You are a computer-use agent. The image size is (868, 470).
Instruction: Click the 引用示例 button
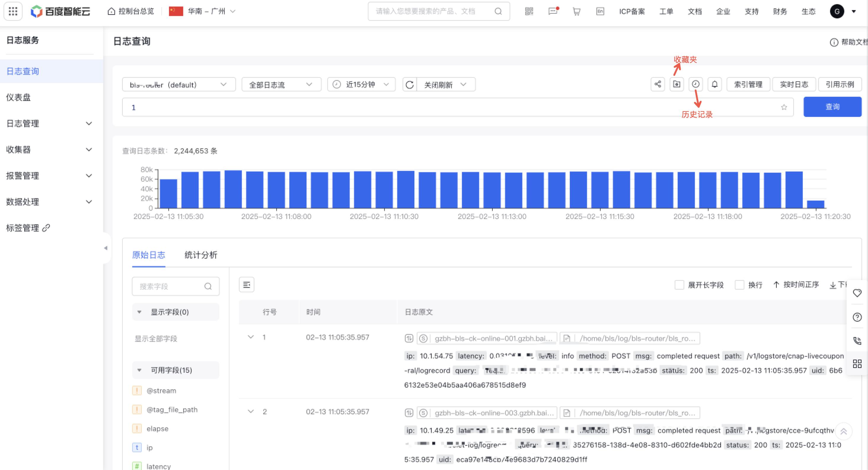pos(840,84)
